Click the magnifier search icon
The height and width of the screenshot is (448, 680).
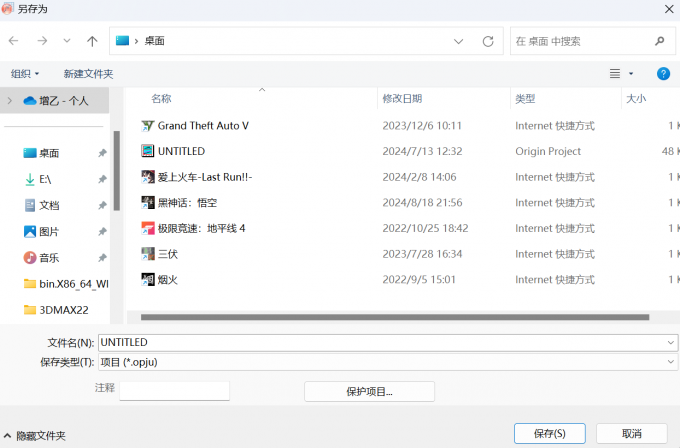[x=660, y=41]
